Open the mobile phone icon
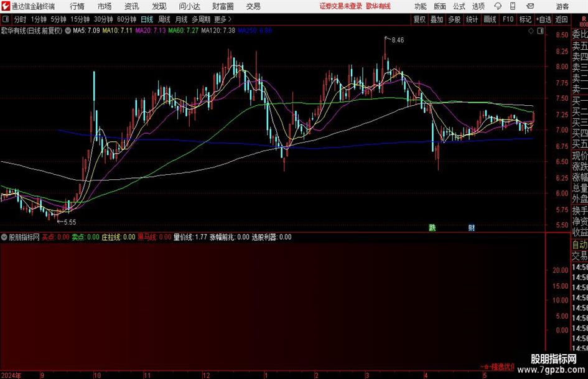The width and height of the screenshot is (588, 379). click(513, 6)
